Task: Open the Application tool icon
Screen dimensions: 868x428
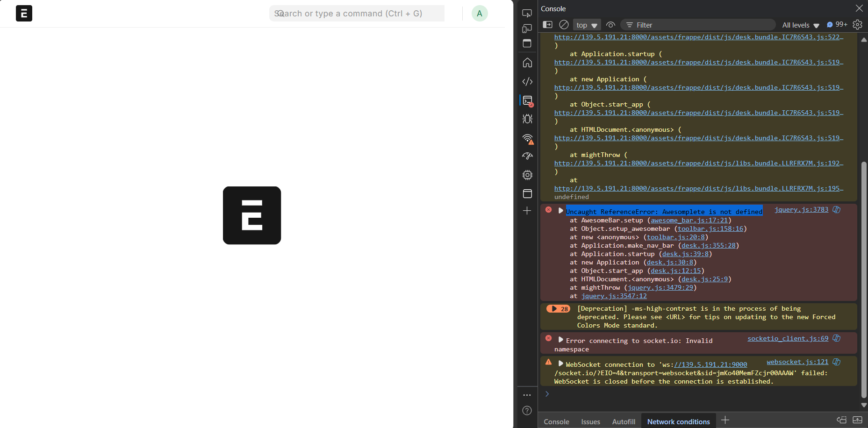Action: (527, 193)
